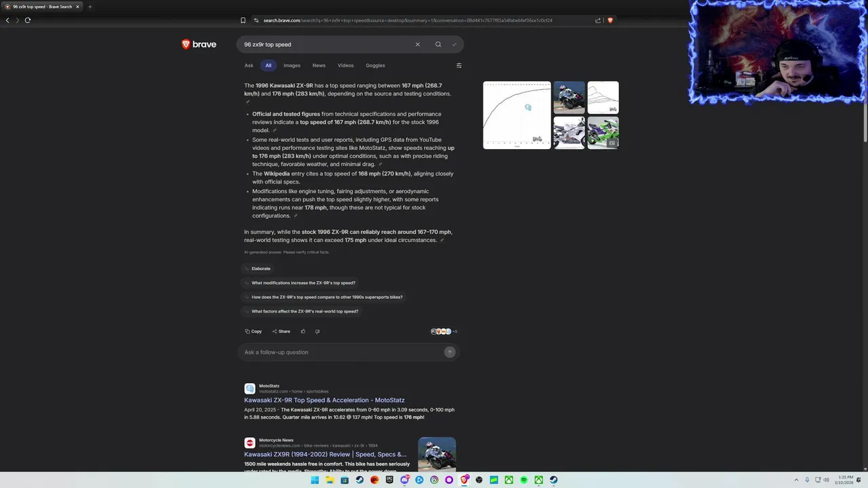Ask 'What factors affect the ZX-9R's real-world top speed?'
The height and width of the screenshot is (488, 868).
[x=301, y=311]
